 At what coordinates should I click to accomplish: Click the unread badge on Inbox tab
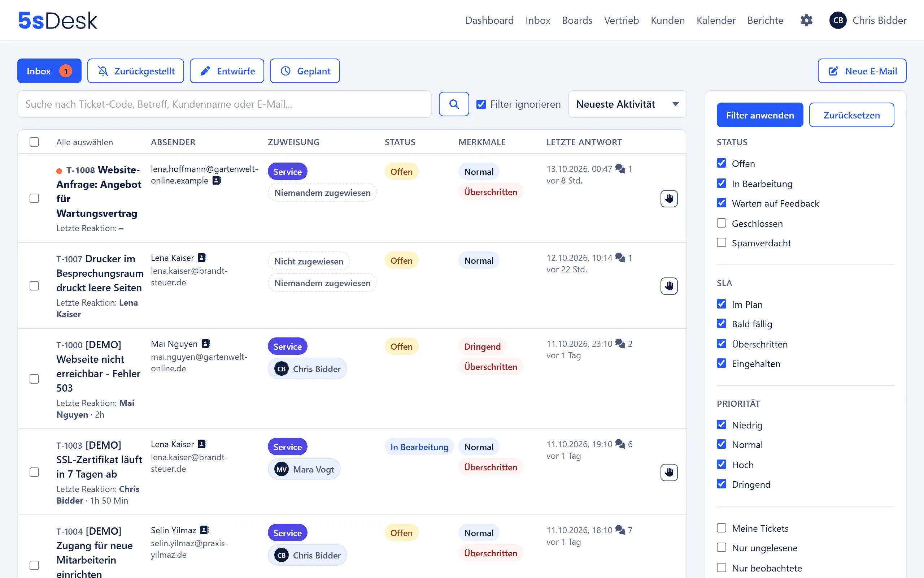coord(66,71)
